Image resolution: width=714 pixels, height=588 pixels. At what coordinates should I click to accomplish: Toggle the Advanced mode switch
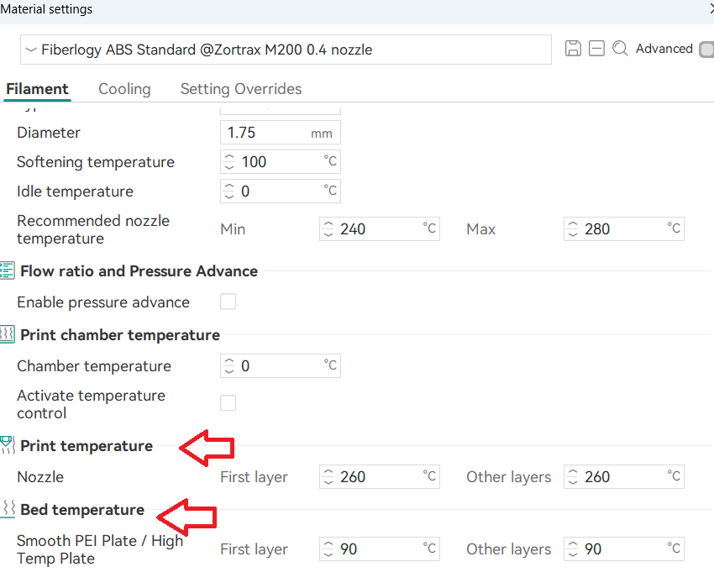point(705,50)
